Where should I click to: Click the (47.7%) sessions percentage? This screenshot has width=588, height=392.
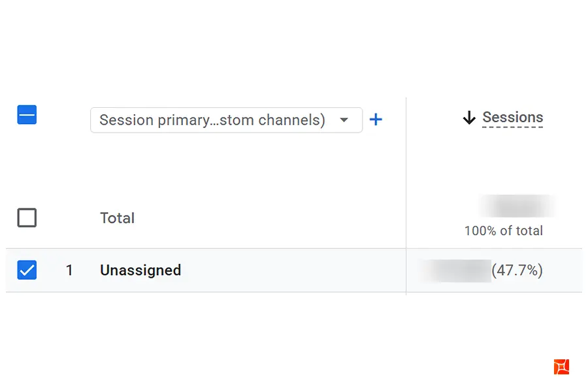[517, 270]
